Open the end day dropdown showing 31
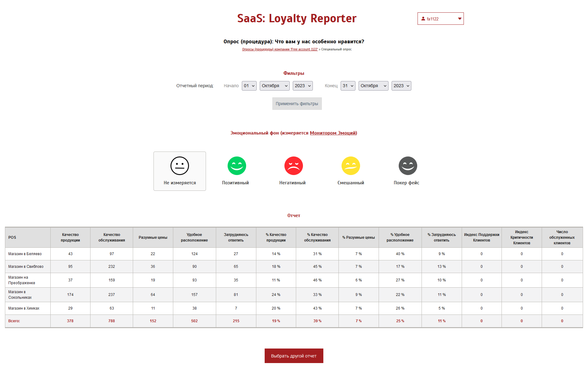588x368 pixels. pyautogui.click(x=348, y=86)
